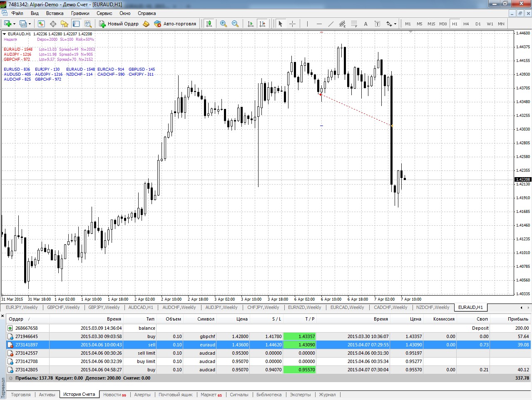Select the crosshair tool
The image size is (532, 400).
pos(292,24)
